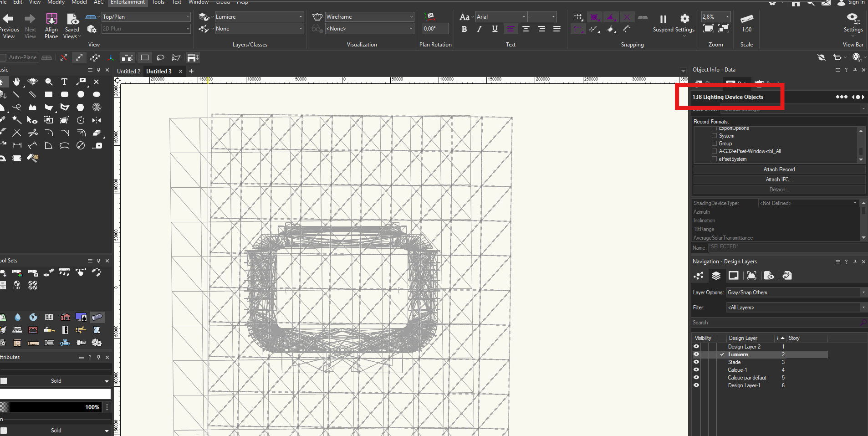Open snapping Settings gear
This screenshot has height=436, width=868.
[684, 19]
